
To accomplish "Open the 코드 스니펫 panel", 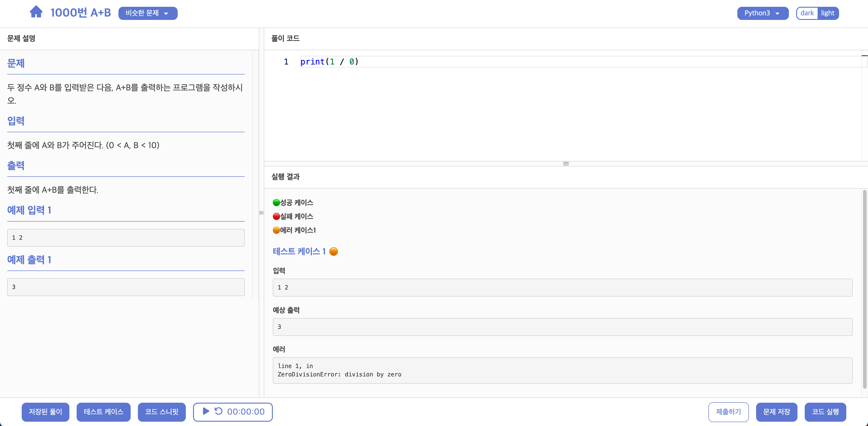I will 162,412.
